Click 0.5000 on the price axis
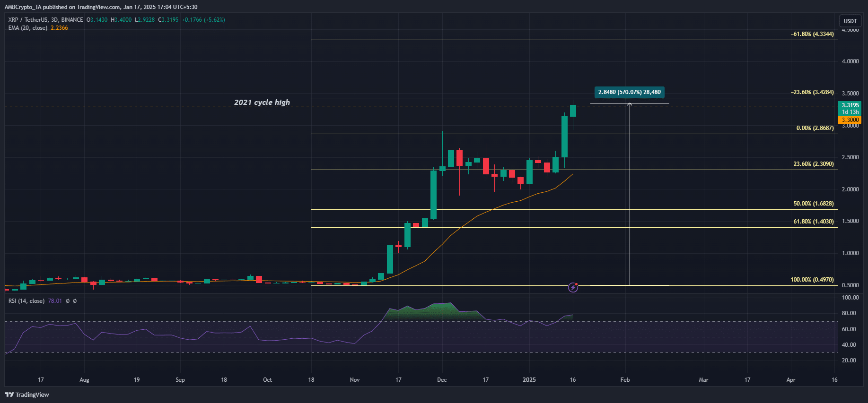Viewport: 868px width, 403px height. click(850, 285)
